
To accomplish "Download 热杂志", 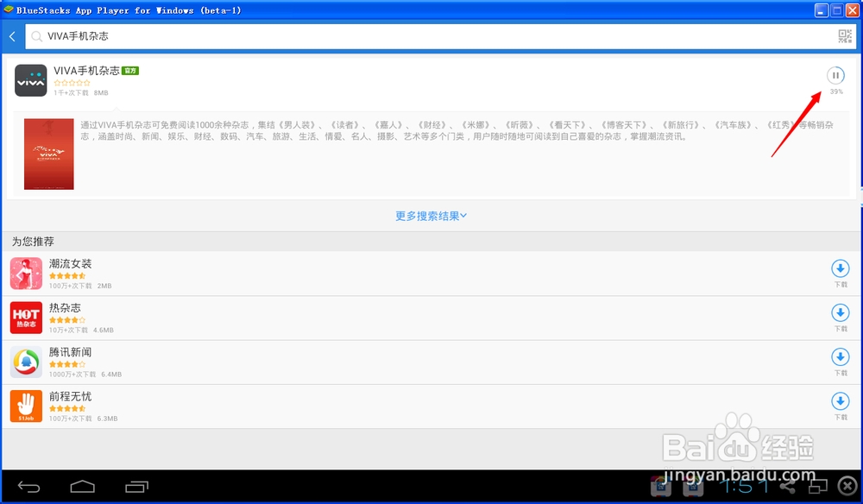I will point(841,313).
